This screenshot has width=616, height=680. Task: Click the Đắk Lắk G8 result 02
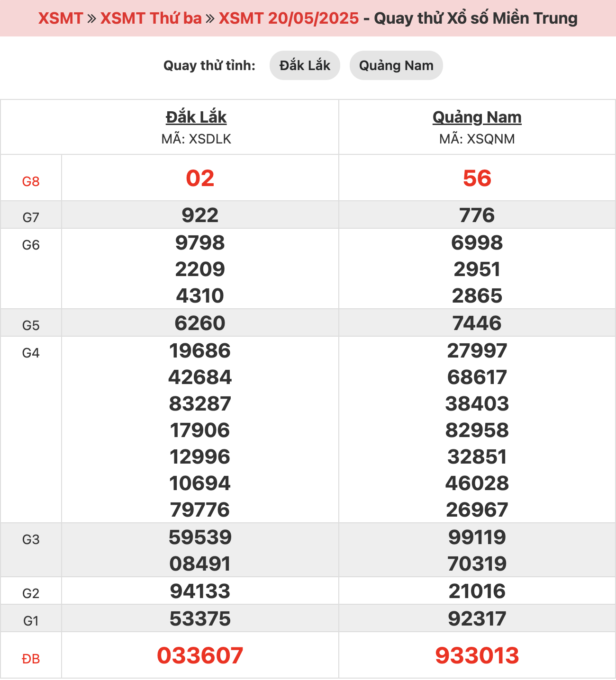(200, 179)
